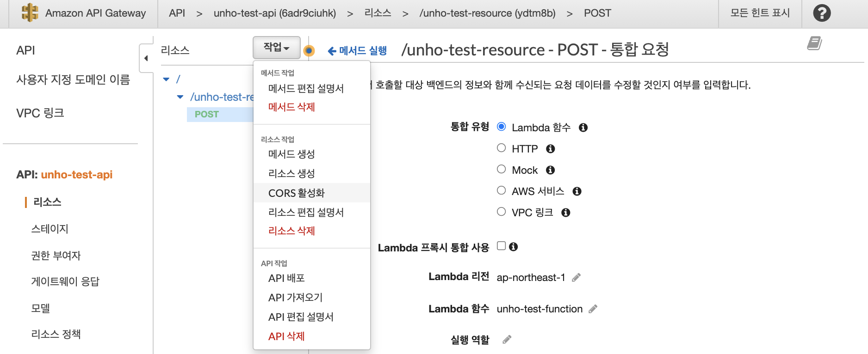
Task: Go back via 메서드 실행 link
Action: point(357,50)
